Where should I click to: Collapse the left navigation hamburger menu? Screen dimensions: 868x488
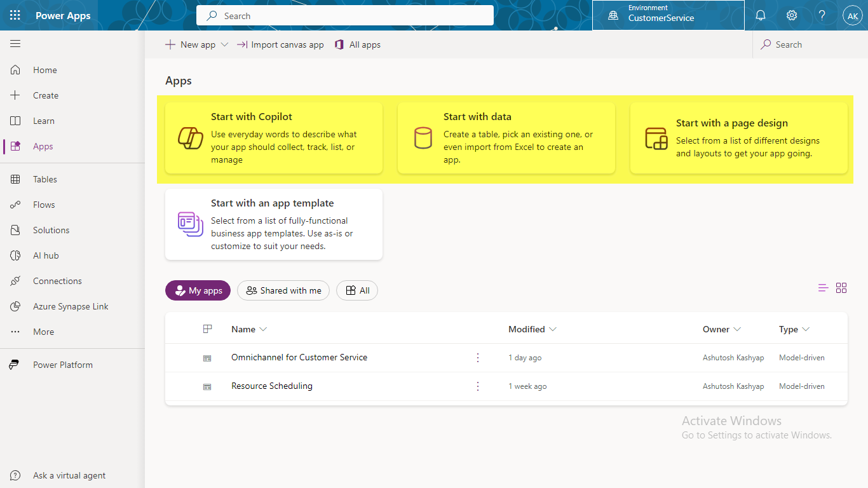pos(15,44)
